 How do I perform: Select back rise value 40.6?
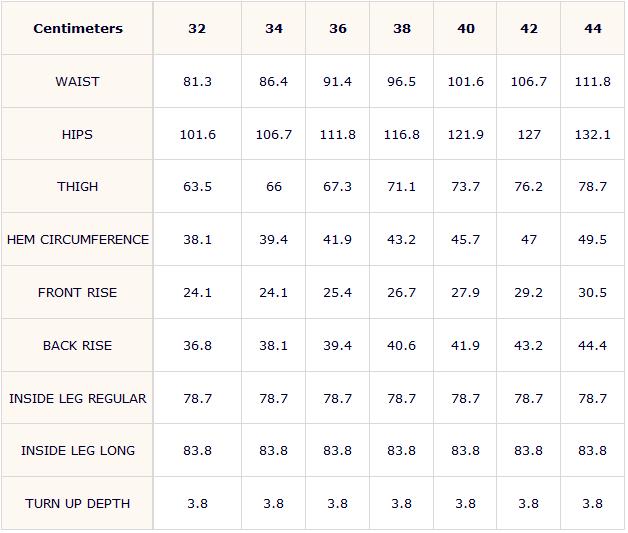(x=401, y=346)
